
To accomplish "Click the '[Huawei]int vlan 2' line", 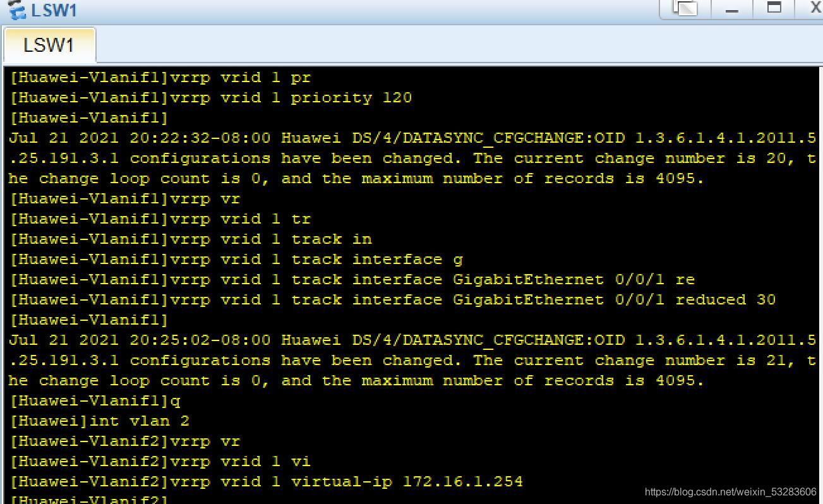I will tap(100, 421).
